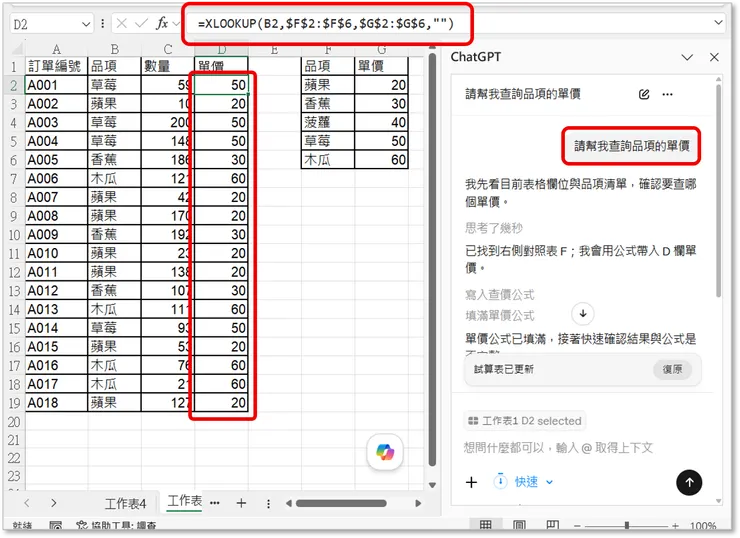Select cell A001 in column A

coord(56,85)
